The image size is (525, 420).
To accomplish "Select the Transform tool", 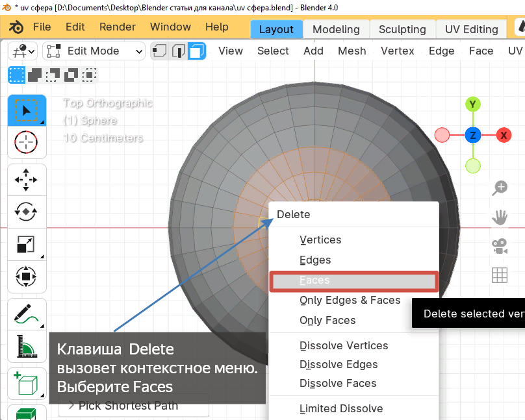I will [x=26, y=277].
